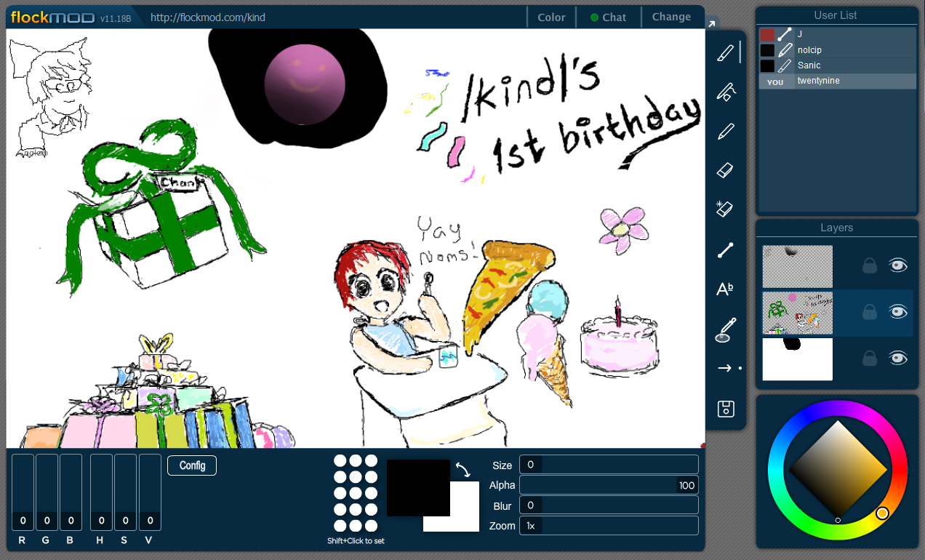Click the brush icon next to nolcip
The height and width of the screenshot is (560, 925).
[x=785, y=50]
